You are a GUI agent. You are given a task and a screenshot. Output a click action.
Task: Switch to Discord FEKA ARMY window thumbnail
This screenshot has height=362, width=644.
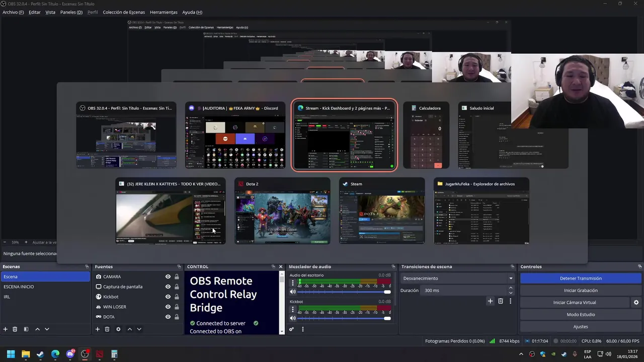tap(235, 136)
